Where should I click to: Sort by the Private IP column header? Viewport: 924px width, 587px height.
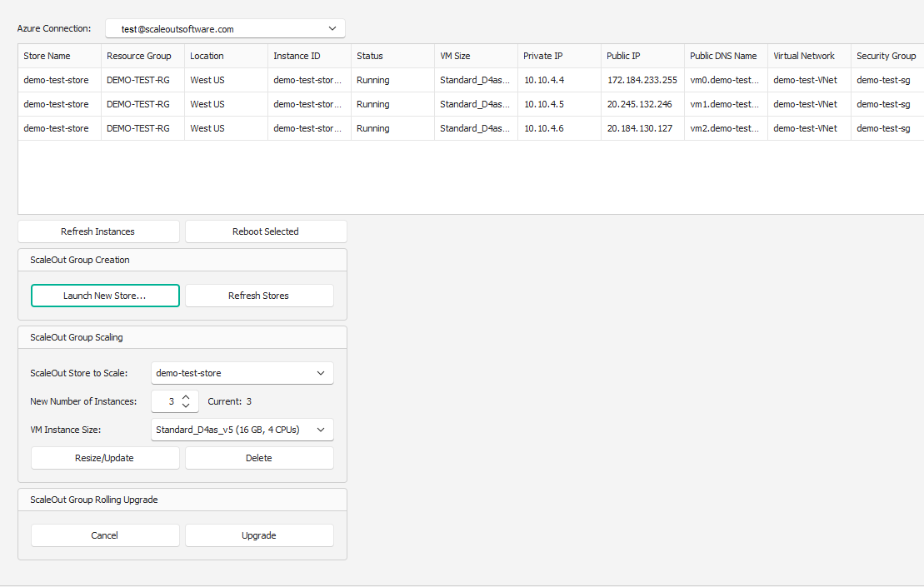pyautogui.click(x=559, y=56)
